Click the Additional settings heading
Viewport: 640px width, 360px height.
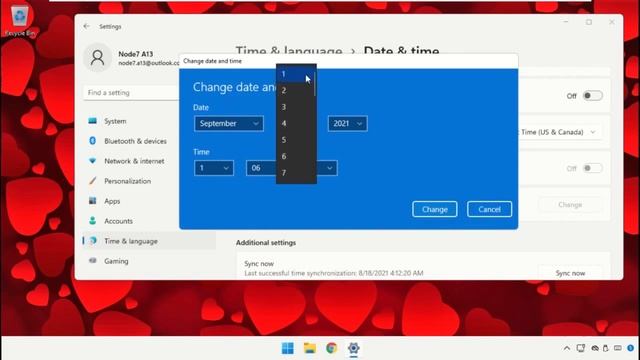tap(266, 242)
